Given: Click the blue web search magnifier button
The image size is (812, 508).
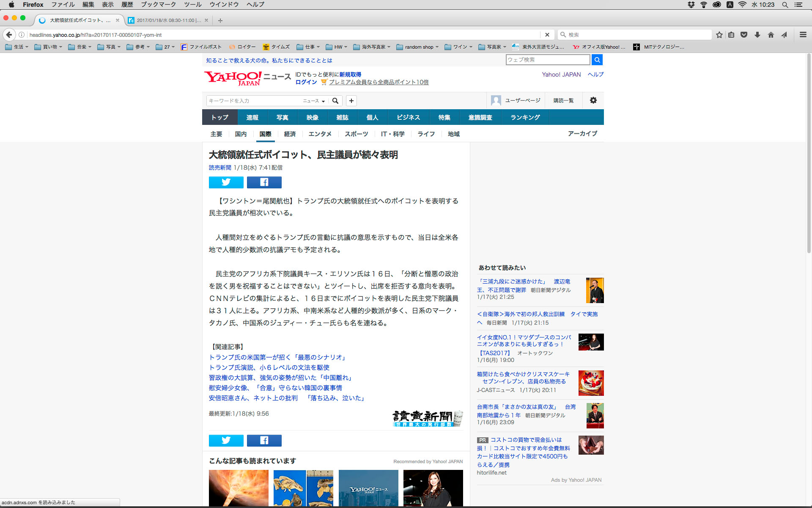Looking at the screenshot, I should click(597, 60).
